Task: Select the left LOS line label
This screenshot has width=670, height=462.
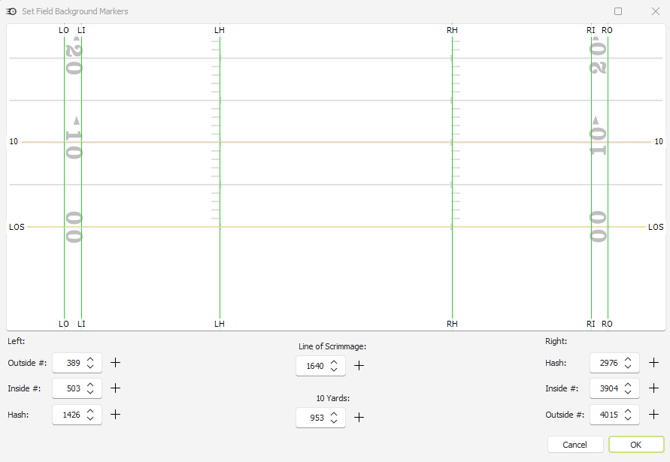Action: click(17, 227)
